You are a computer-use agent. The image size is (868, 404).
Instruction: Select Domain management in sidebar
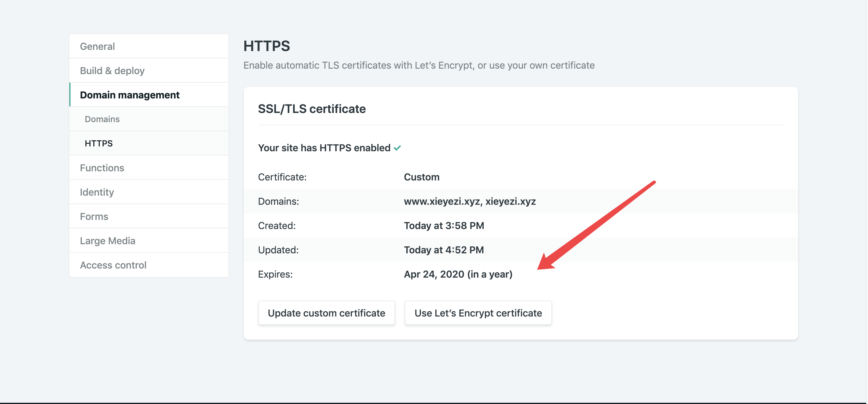(130, 95)
